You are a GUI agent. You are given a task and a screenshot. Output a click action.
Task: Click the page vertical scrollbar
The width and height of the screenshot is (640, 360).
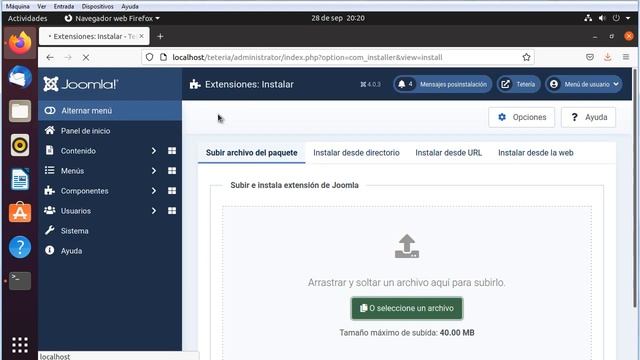coord(635,188)
